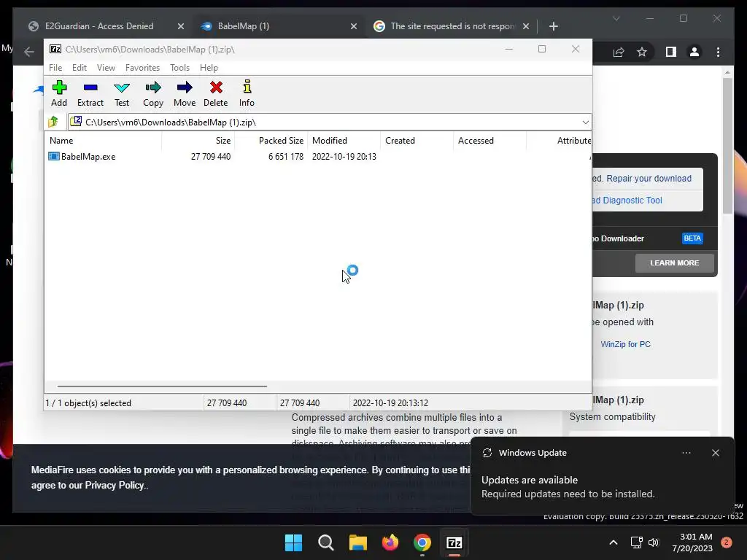Switch to the BabelMap (1) tab
Image resolution: width=747 pixels, height=560 pixels.
click(244, 26)
